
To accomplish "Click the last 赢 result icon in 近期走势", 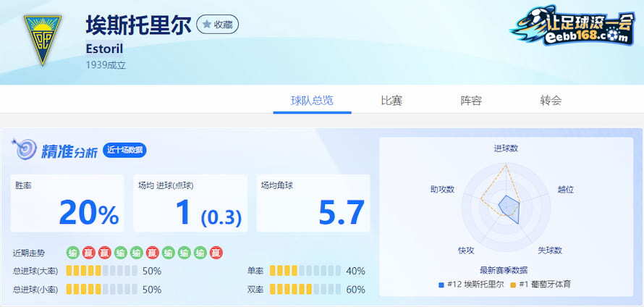I will [216, 253].
